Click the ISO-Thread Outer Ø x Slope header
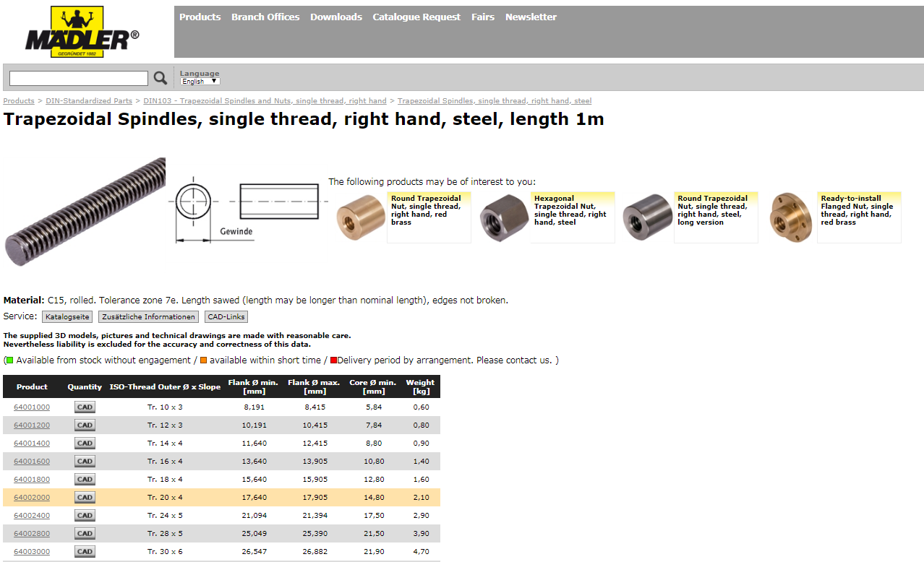 coord(165,387)
